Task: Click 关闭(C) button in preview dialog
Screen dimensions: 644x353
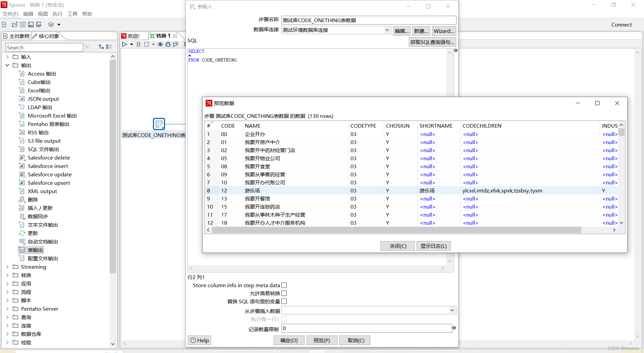Action: click(x=397, y=246)
